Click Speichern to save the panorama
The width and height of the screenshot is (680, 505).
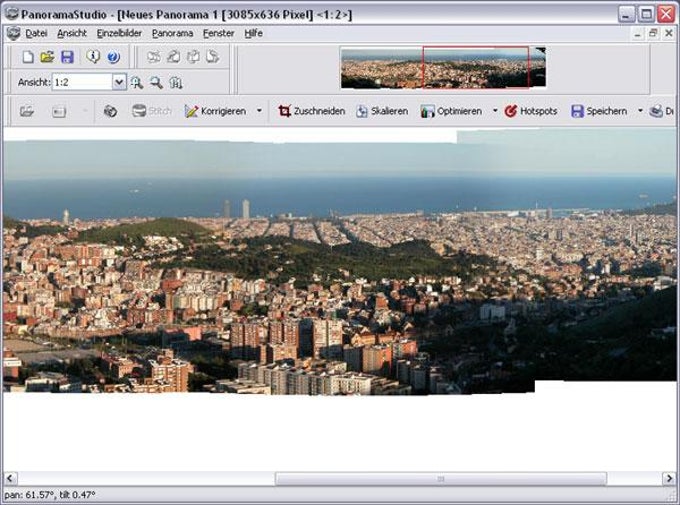(x=599, y=111)
